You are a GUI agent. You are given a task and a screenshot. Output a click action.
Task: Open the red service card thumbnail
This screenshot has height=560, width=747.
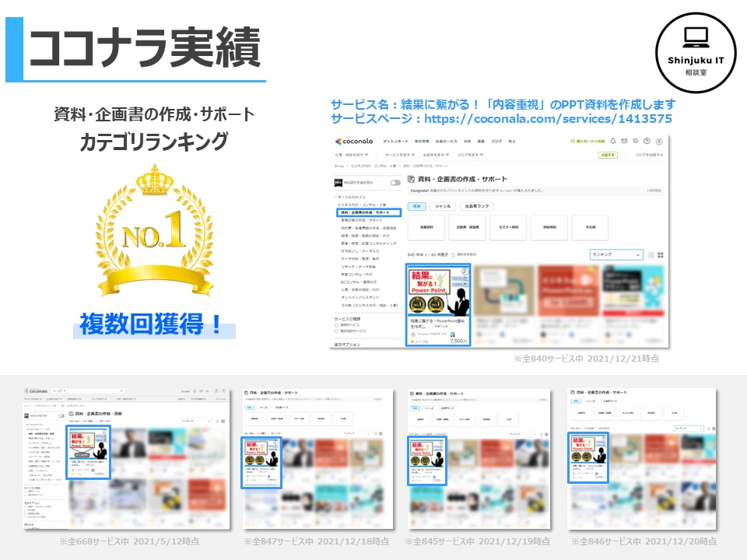[x=568, y=290]
